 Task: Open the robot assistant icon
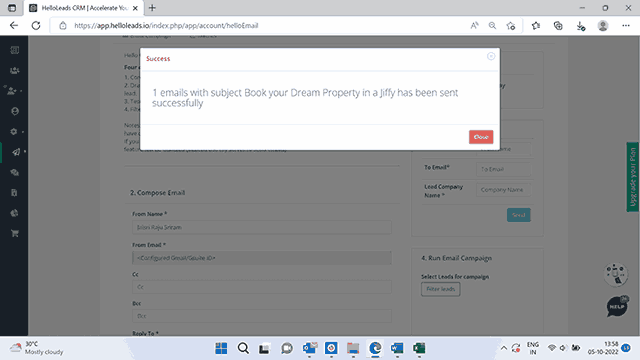(616, 274)
